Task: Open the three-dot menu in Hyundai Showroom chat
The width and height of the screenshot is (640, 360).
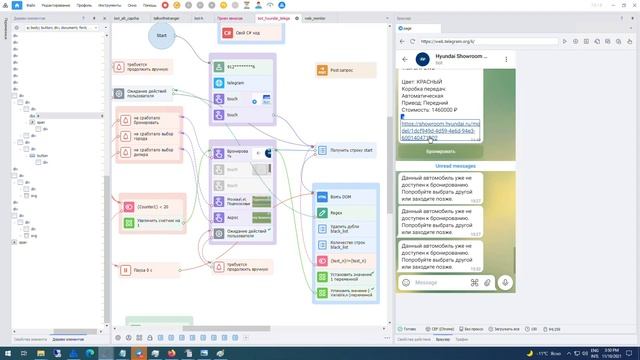Action: 506,59
